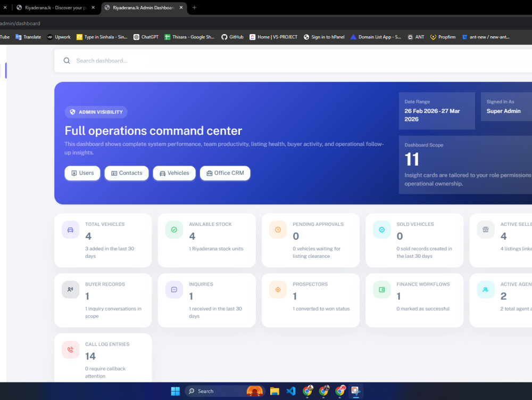The width and height of the screenshot is (532, 400).
Task: Launch Visual Studio Code from taskbar
Action: coord(291,391)
